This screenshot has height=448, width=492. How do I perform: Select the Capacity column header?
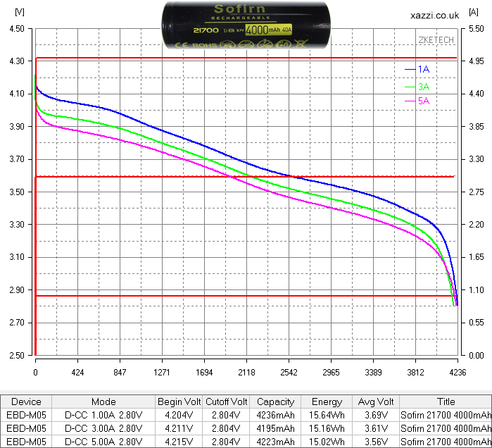point(275,402)
